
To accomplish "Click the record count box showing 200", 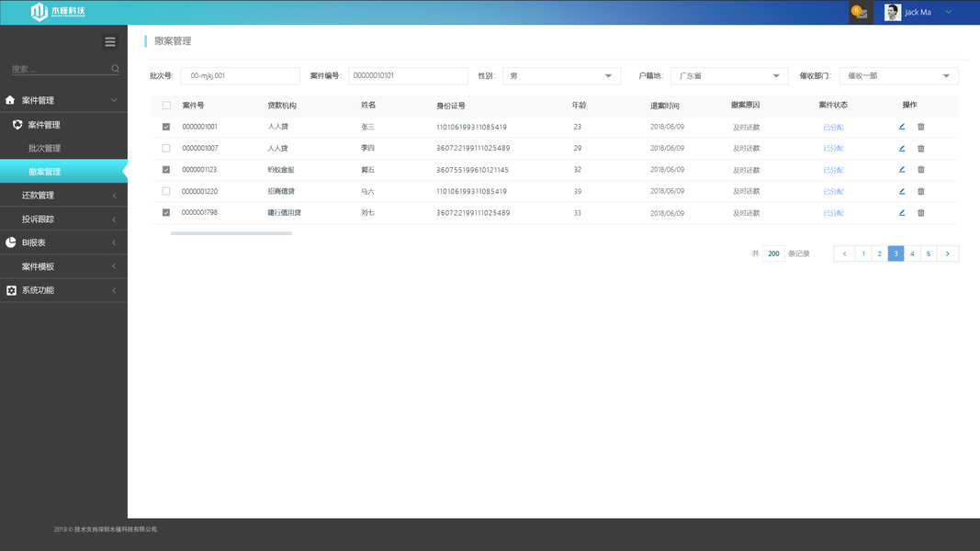I will coord(773,253).
